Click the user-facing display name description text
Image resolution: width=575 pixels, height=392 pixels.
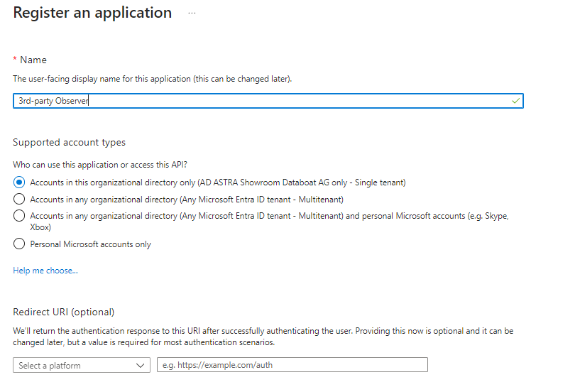(152, 79)
